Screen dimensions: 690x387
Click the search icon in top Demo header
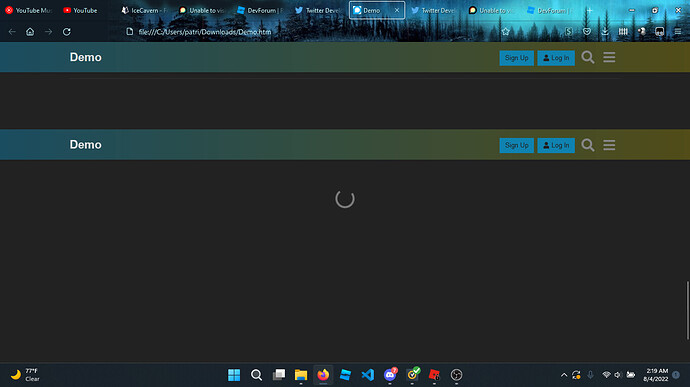pyautogui.click(x=588, y=57)
